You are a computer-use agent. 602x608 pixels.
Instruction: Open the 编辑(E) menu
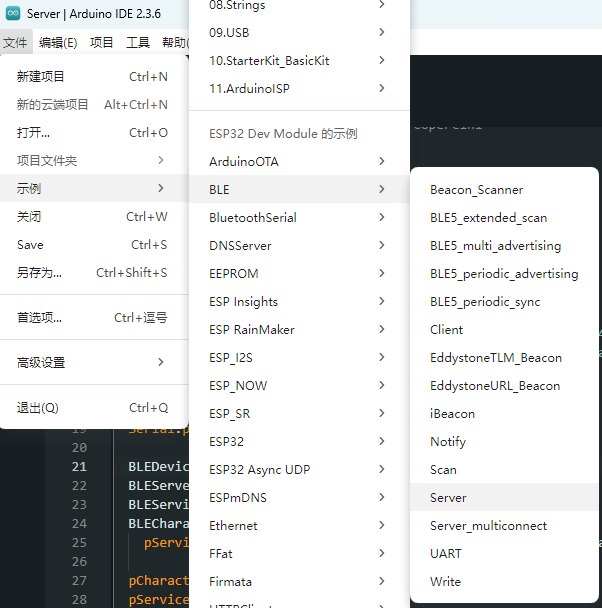point(58,42)
